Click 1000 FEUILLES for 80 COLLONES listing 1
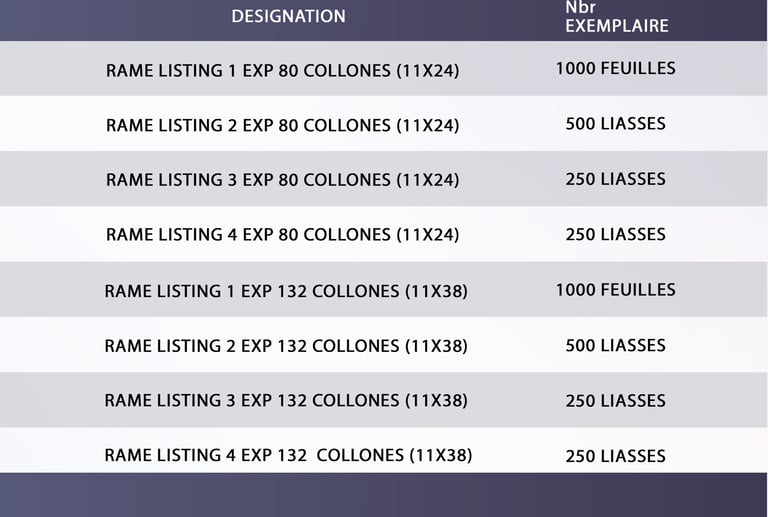 pyautogui.click(x=615, y=69)
